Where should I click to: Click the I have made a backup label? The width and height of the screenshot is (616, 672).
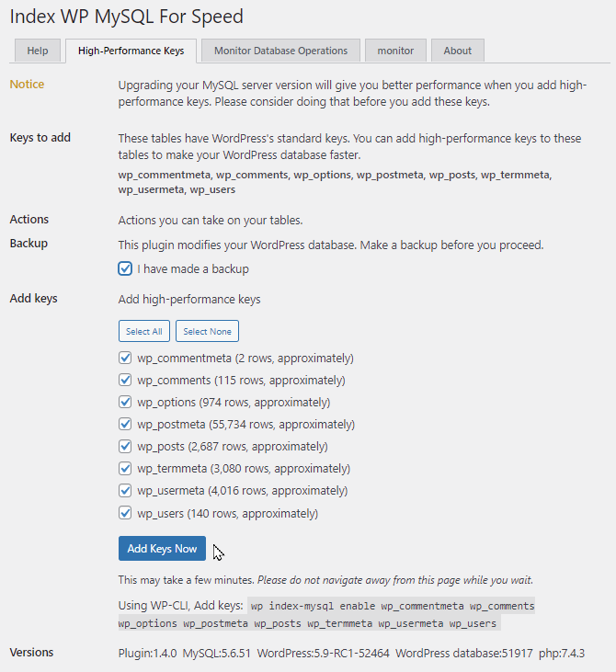coord(193,269)
